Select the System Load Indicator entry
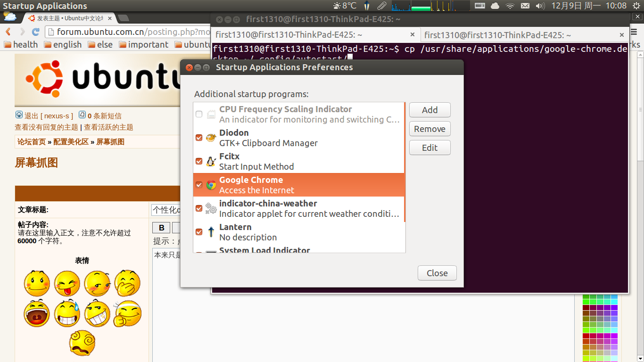 [299, 249]
